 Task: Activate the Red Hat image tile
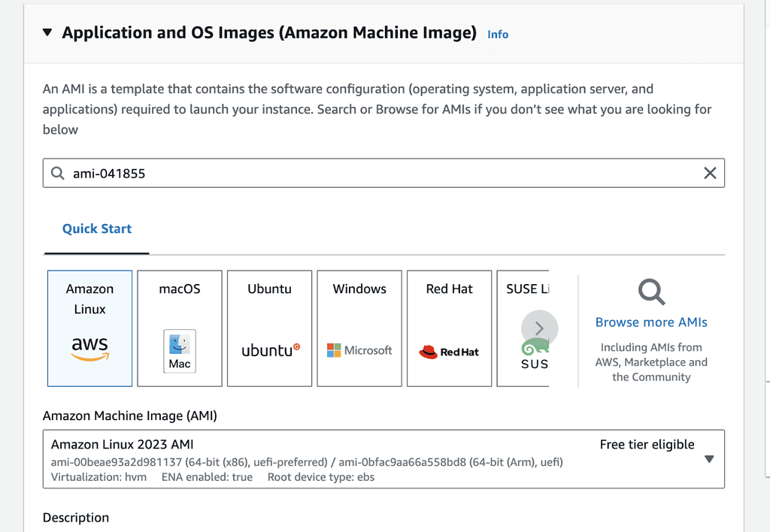(449, 328)
